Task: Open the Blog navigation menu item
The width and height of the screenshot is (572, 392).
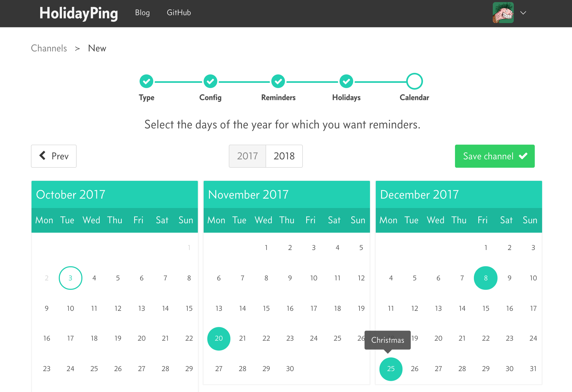Action: coord(142,13)
